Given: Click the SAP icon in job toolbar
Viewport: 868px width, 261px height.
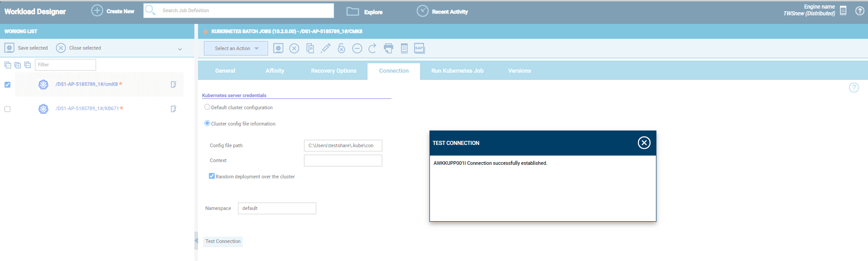Looking at the screenshot, I should click(x=419, y=48).
